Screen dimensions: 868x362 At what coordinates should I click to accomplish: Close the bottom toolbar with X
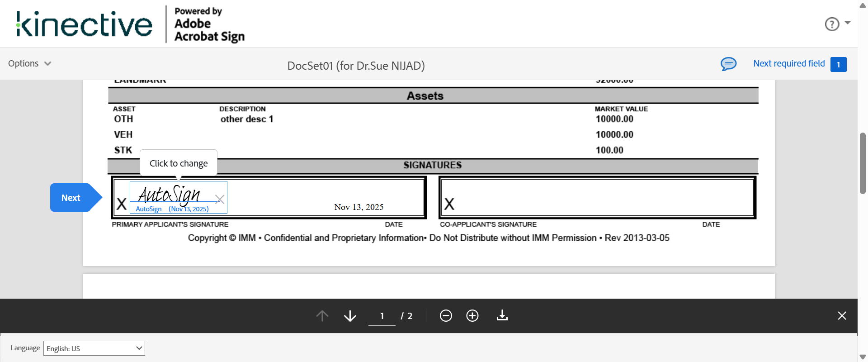coord(842,315)
